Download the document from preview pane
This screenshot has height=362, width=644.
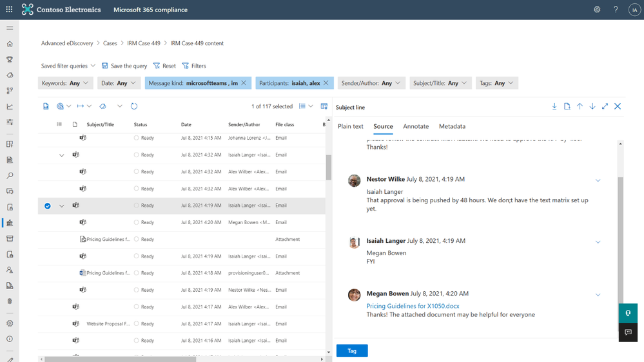point(554,106)
